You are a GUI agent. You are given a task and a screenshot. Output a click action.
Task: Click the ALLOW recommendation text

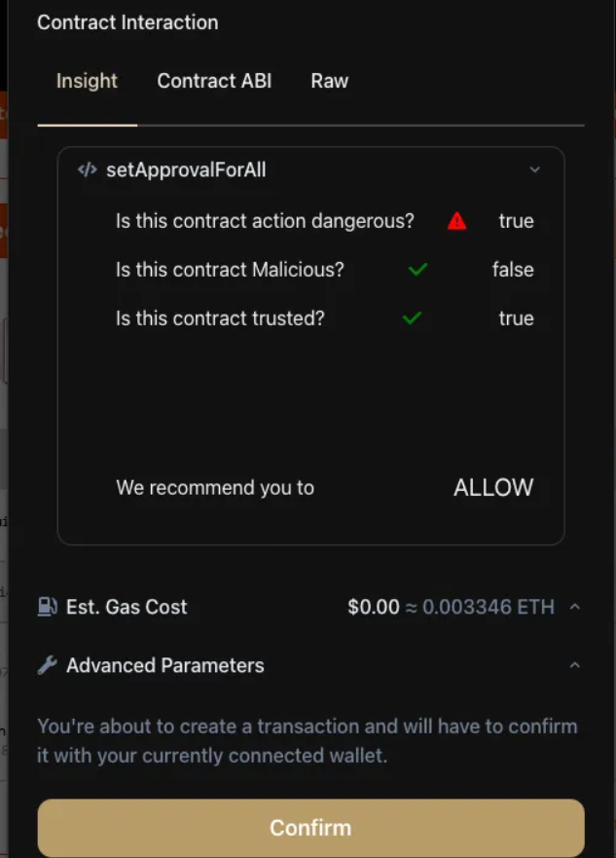493,488
